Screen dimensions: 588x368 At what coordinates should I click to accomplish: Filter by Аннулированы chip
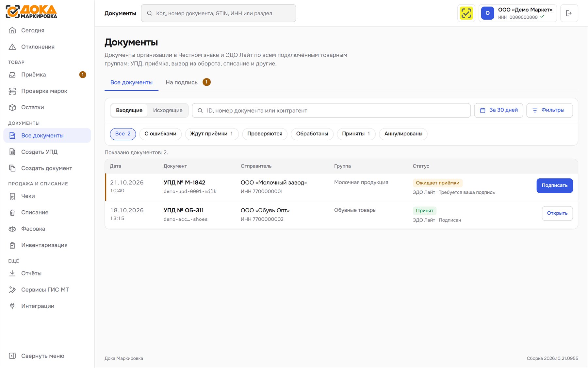403,134
